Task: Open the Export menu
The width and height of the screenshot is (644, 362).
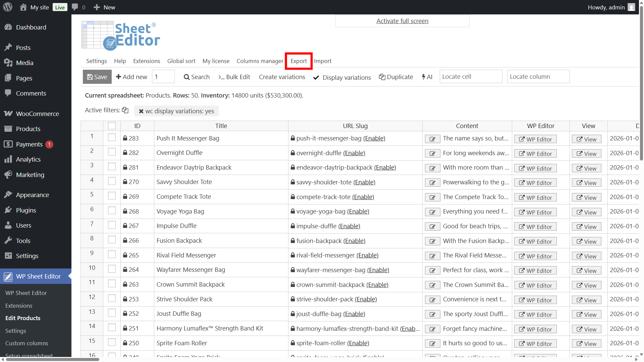Action: pyautogui.click(x=299, y=61)
